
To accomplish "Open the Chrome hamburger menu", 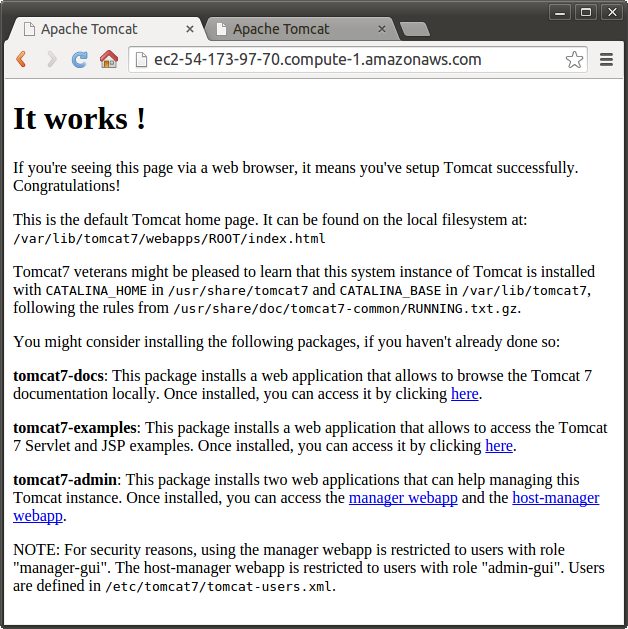I will (606, 59).
